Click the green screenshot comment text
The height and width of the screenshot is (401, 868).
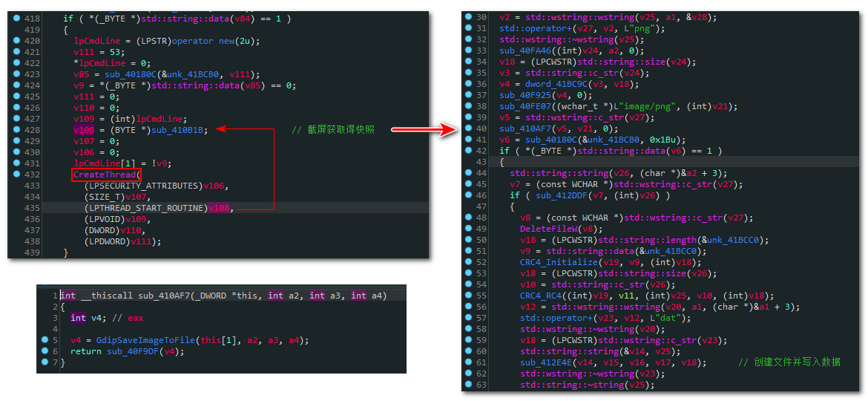tap(332, 130)
